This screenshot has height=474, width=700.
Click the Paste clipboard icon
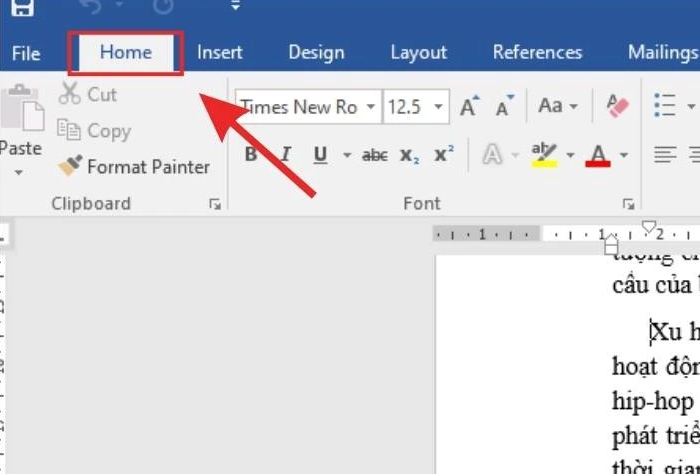[22, 108]
